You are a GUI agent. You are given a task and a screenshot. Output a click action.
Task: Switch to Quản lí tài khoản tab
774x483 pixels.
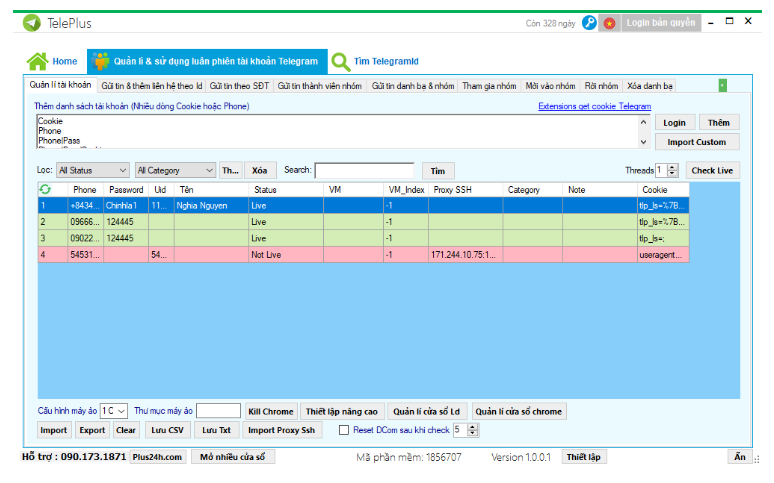(x=60, y=85)
